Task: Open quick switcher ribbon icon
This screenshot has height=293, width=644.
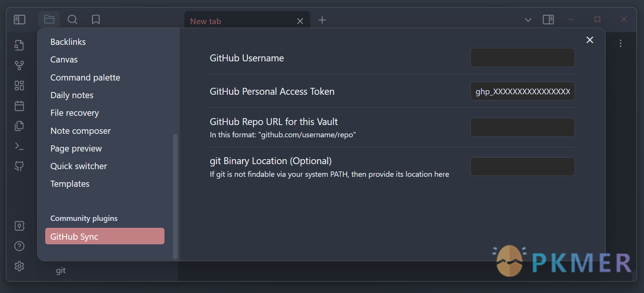Action: pyautogui.click(x=19, y=45)
